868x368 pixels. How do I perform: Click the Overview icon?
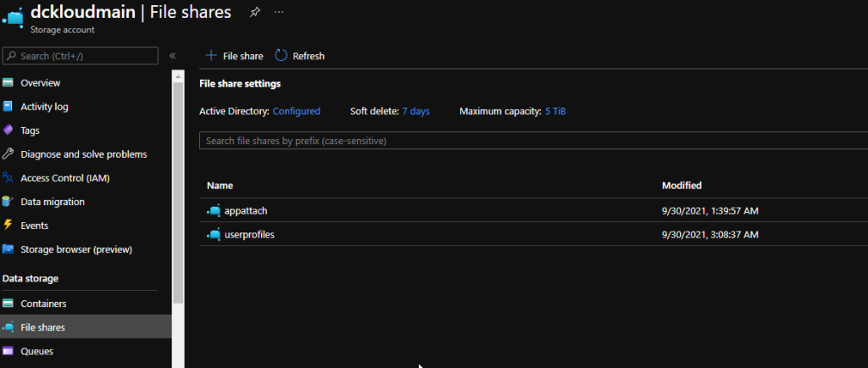click(7, 83)
